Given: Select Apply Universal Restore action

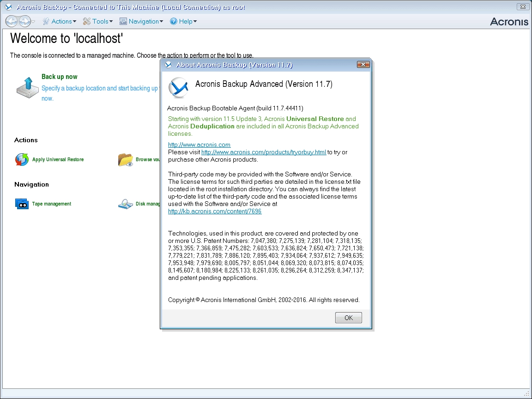Looking at the screenshot, I should (58, 159).
